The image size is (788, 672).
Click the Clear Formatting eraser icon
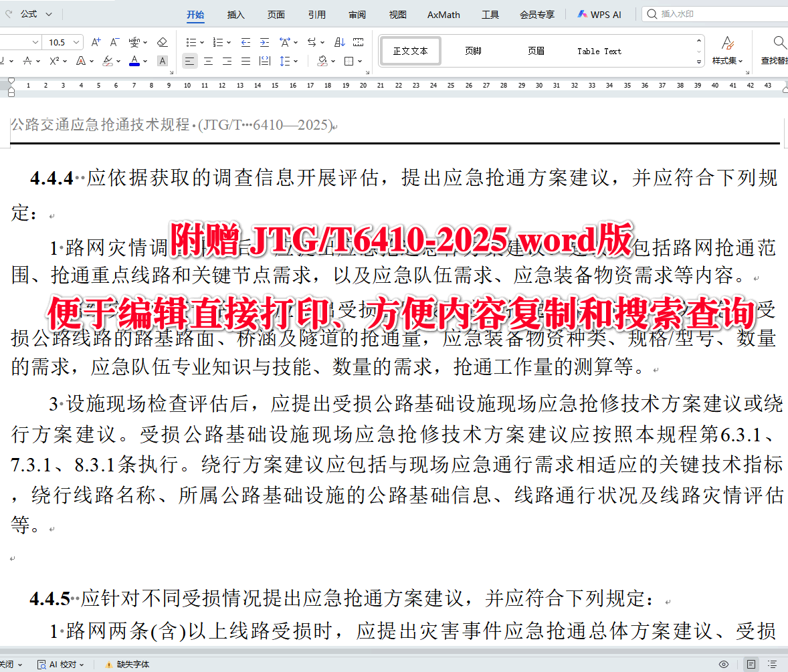pyautogui.click(x=162, y=41)
